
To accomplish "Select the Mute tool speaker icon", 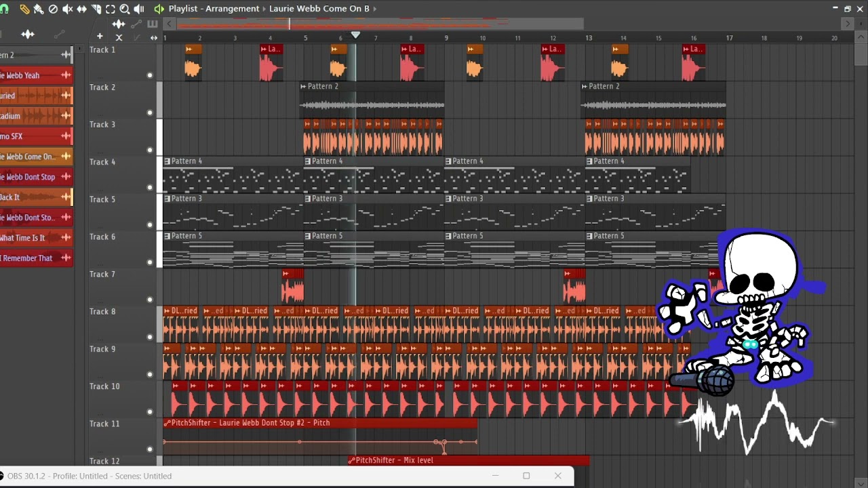I will (x=67, y=9).
